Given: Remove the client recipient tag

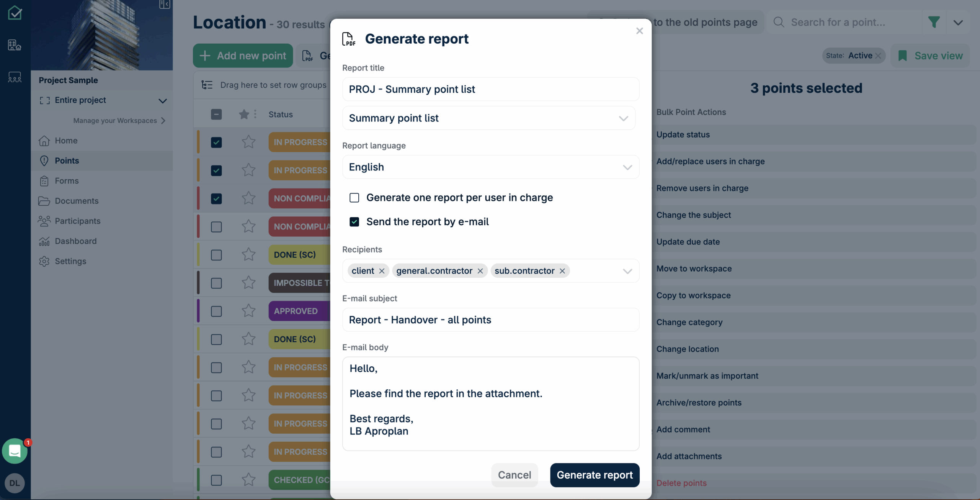Looking at the screenshot, I should 382,271.
